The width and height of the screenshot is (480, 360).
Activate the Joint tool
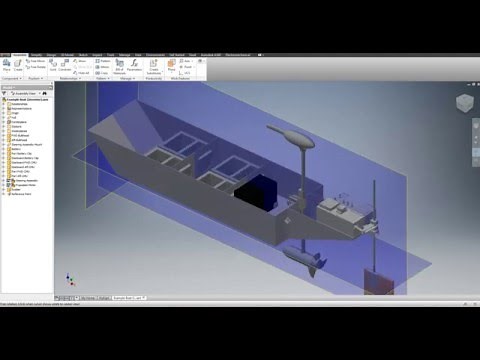(53, 65)
